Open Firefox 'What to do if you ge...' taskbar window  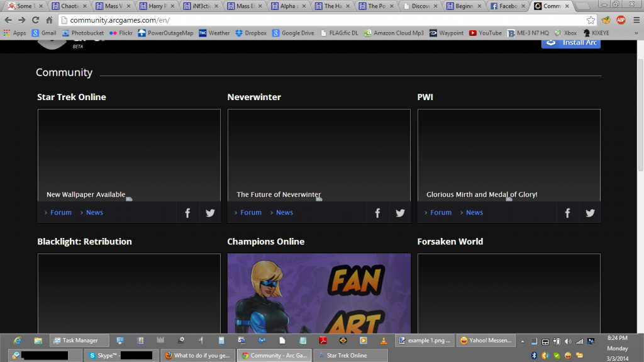click(x=198, y=356)
